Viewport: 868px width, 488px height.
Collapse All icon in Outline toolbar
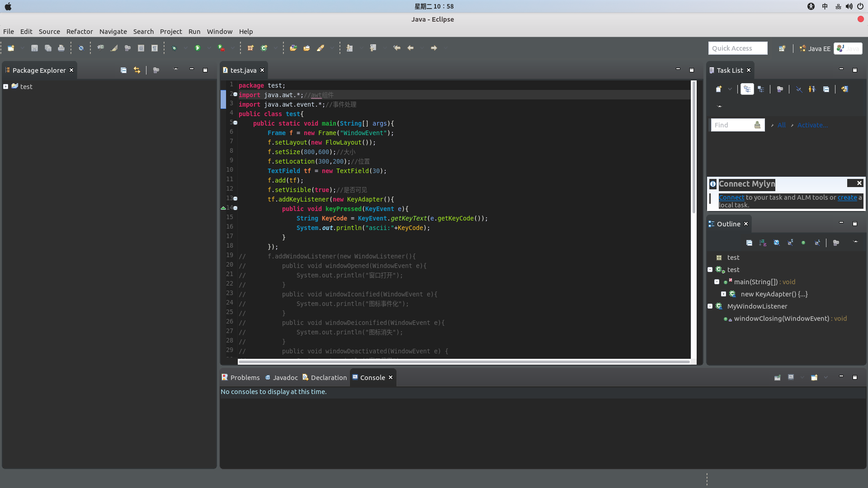[x=749, y=243]
